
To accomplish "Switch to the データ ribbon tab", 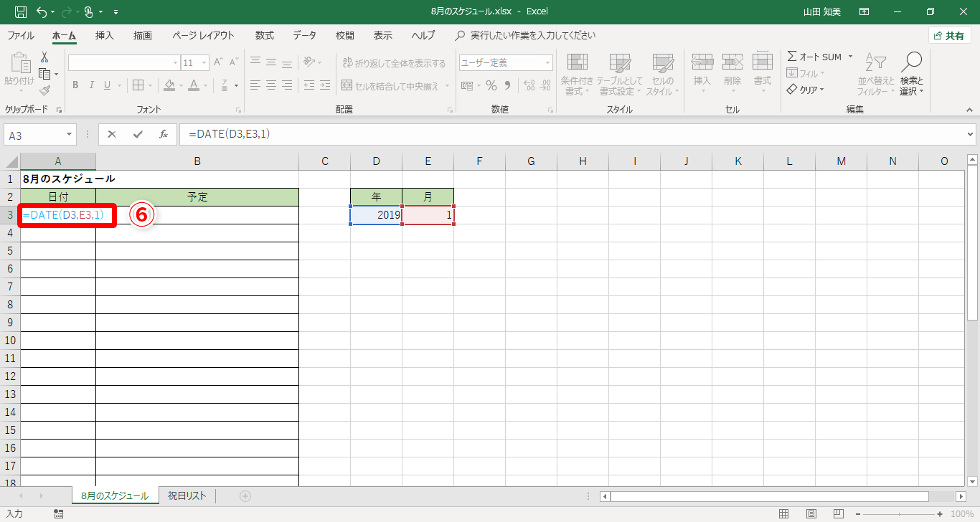I will click(305, 35).
